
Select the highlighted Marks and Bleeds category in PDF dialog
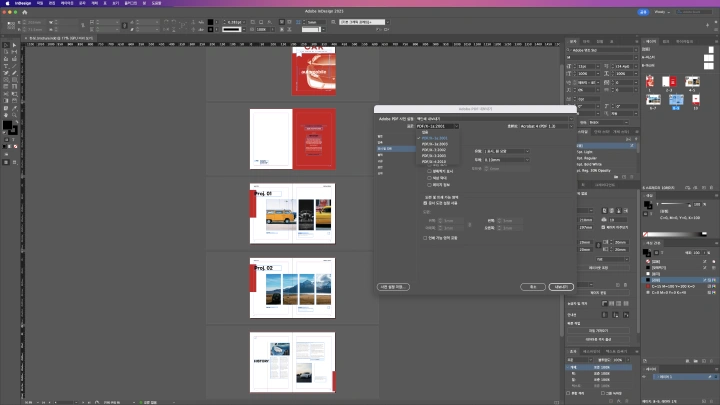396,149
